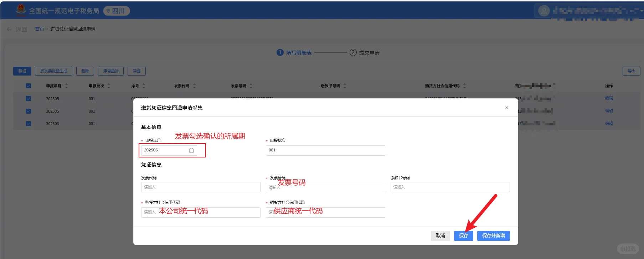
Task: Click the 202503 cell in the table
Action: (x=52, y=124)
